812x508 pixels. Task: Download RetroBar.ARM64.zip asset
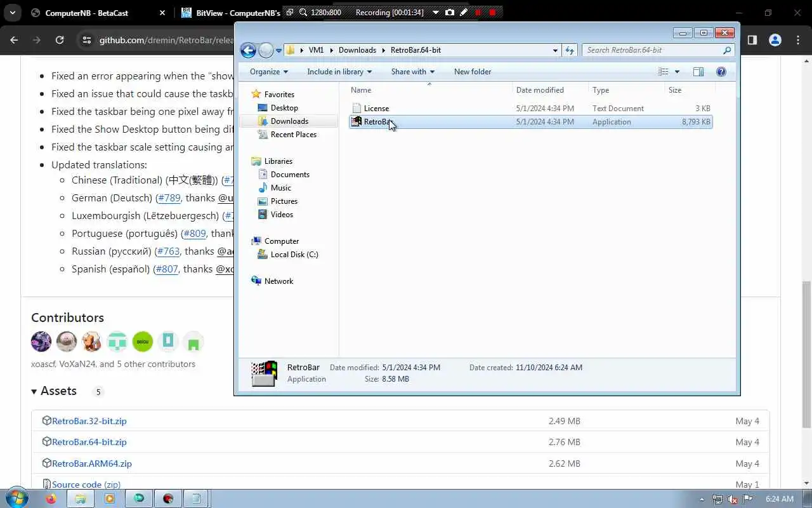(92, 464)
